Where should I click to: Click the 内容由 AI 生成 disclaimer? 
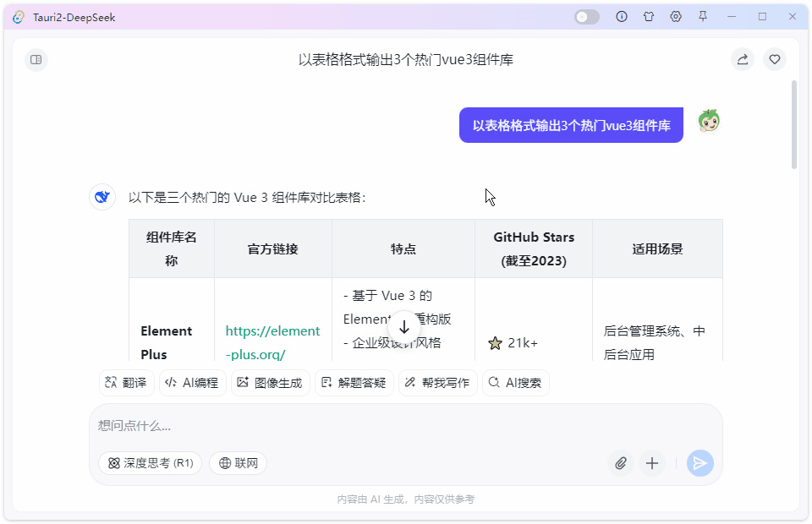coord(405,499)
